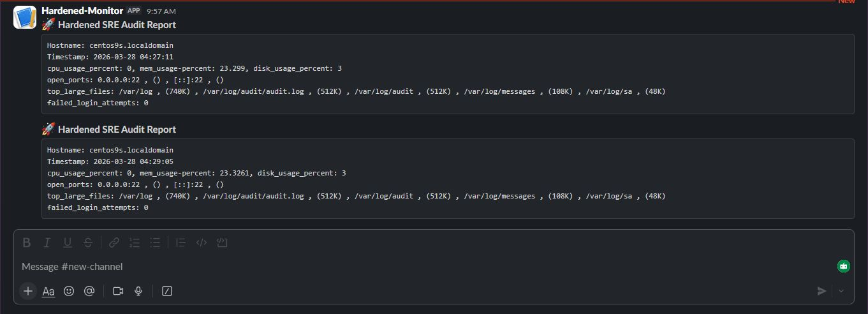Send the message with arrow button
This screenshot has width=868, height=314.
(x=822, y=291)
